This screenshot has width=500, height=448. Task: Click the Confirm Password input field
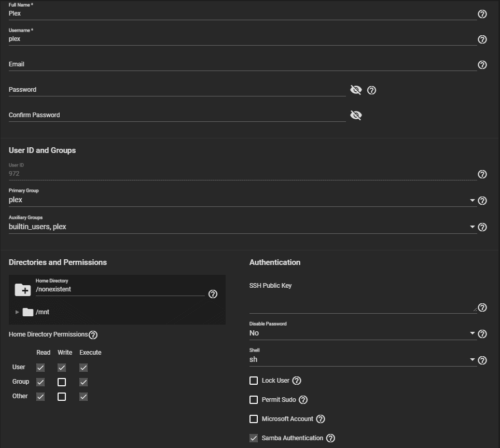coord(177,115)
